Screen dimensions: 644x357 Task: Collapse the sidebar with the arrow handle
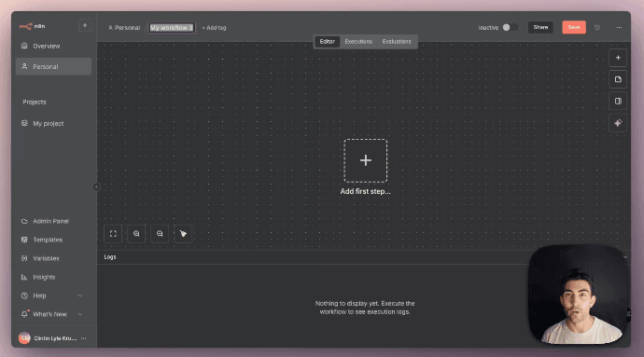click(x=96, y=187)
